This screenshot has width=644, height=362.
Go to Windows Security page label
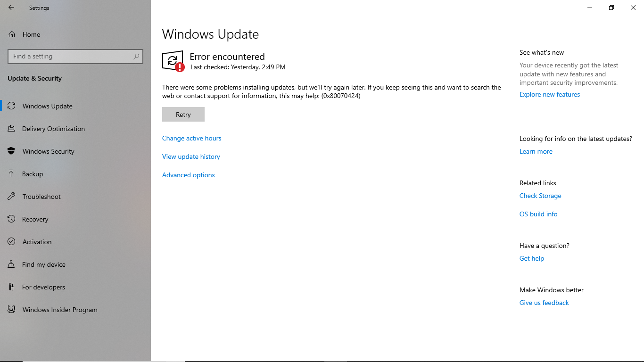(49, 151)
